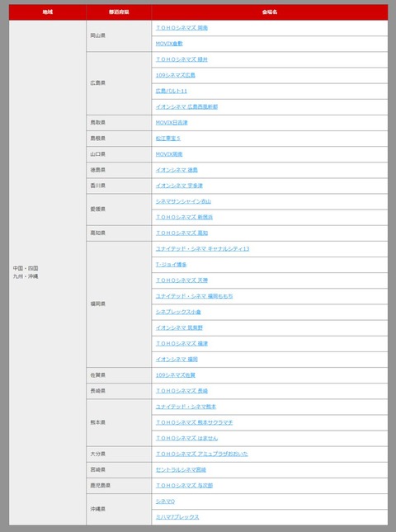Click the 会場名 column header

(x=270, y=12)
